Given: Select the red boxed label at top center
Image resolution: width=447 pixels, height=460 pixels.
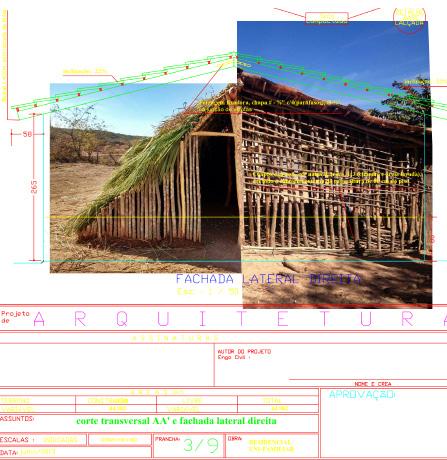Looking at the screenshot, I should [327, 18].
